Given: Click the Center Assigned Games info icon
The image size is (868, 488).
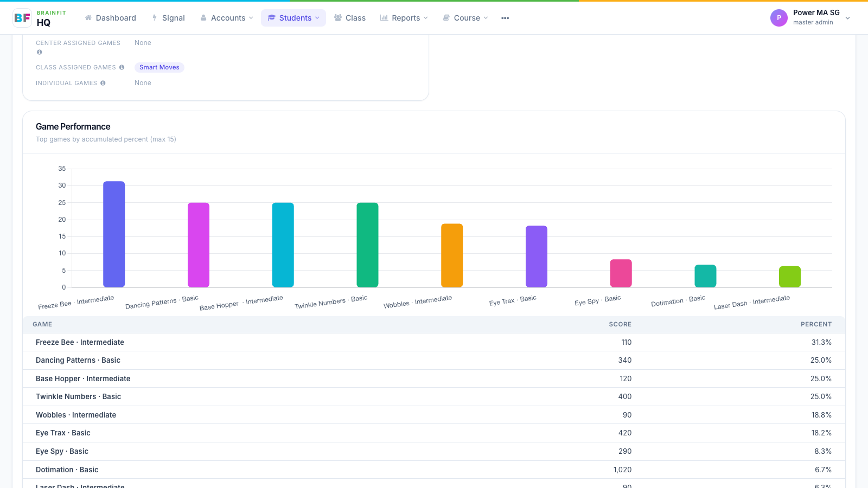Looking at the screenshot, I should (x=39, y=52).
